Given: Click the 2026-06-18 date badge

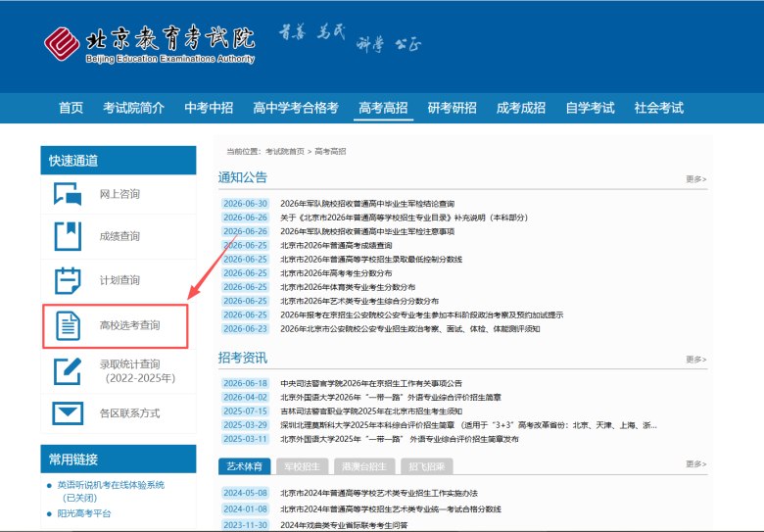Looking at the screenshot, I should coord(245,383).
